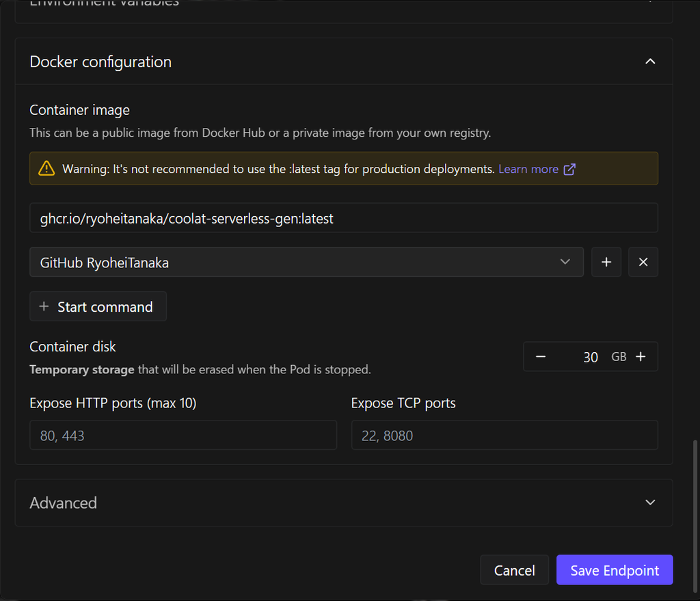700x601 pixels.
Task: Click the 'Docker configuration' heading
Action: click(100, 62)
